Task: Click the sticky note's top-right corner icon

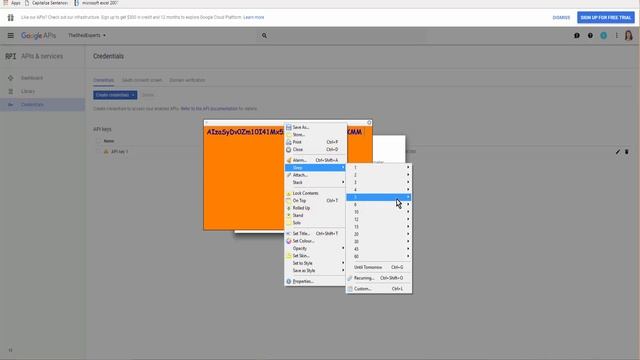Action: (369, 122)
